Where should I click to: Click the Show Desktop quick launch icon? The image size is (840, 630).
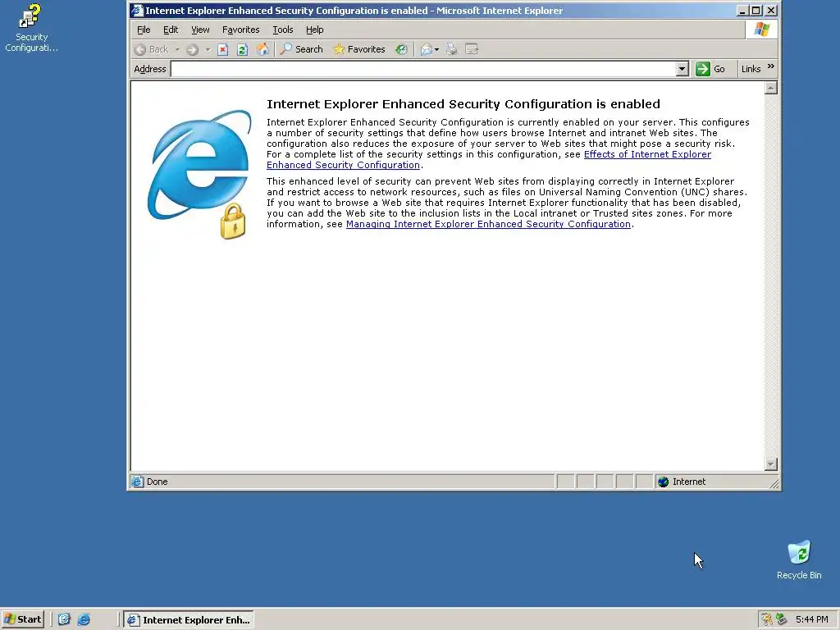coord(64,619)
